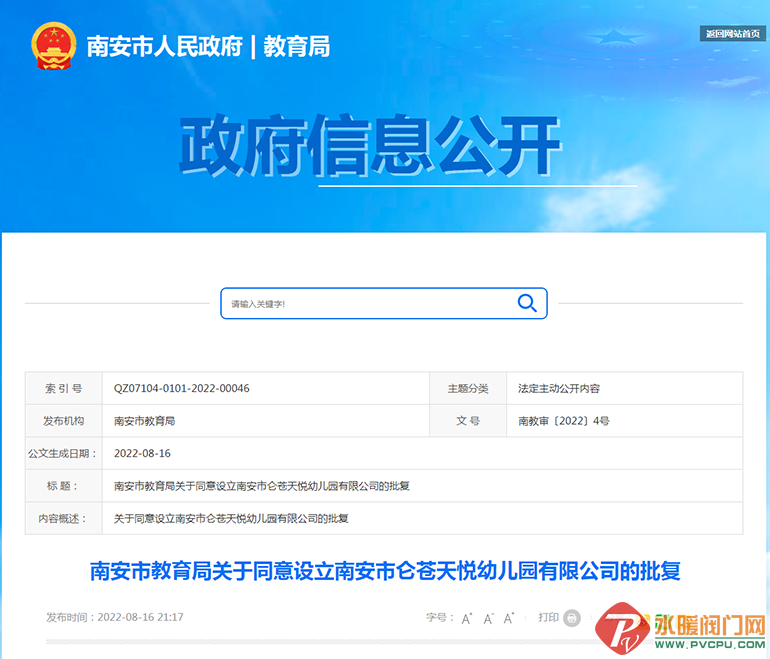Open 教育局 header link
This screenshot has height=659, width=770.
point(297,47)
